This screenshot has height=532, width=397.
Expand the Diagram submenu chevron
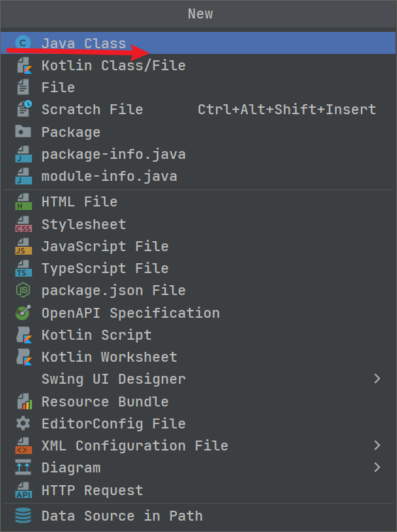pos(377,467)
